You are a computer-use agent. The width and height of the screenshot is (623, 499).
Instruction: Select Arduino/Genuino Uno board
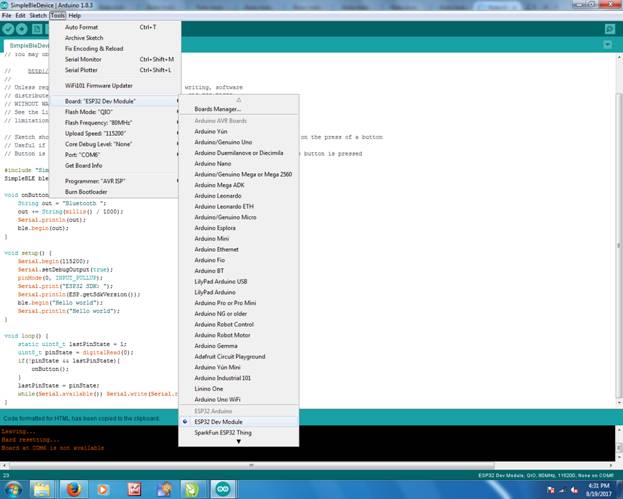coord(238,142)
